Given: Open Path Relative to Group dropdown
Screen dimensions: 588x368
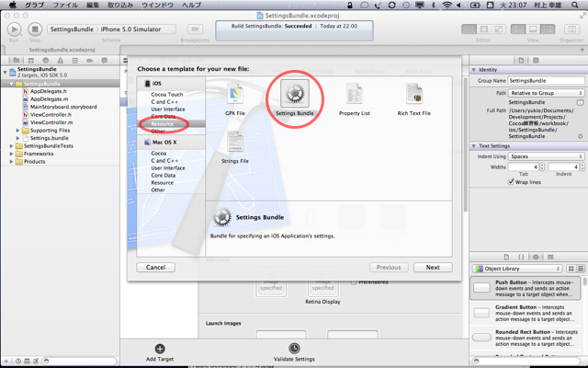Looking at the screenshot, I should pos(546,93).
